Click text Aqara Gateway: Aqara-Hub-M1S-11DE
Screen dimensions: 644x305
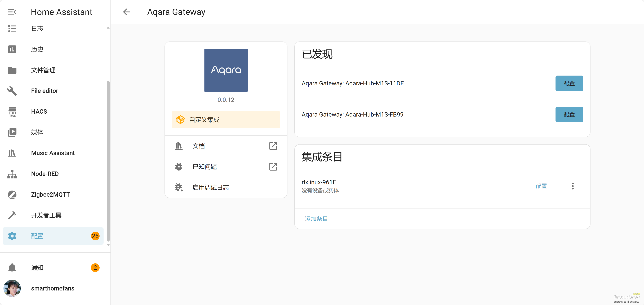[353, 83]
